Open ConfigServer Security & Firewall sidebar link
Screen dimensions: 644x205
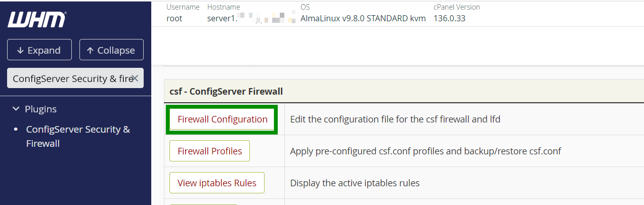[x=78, y=136]
